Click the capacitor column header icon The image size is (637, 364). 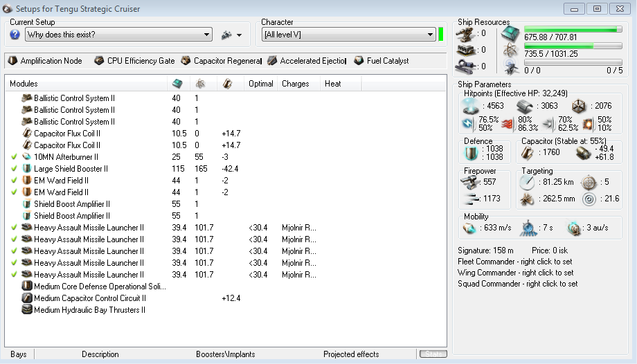227,84
